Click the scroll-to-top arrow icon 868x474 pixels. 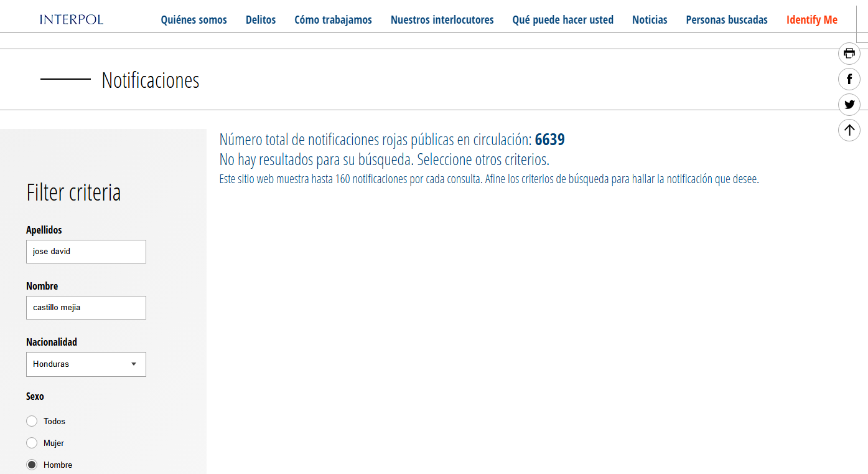(849, 130)
